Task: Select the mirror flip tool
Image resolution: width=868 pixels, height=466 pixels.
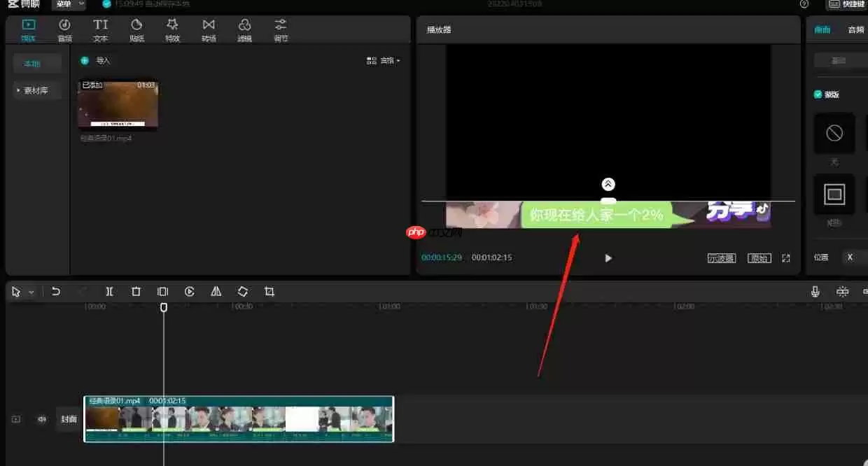Action: pyautogui.click(x=216, y=291)
